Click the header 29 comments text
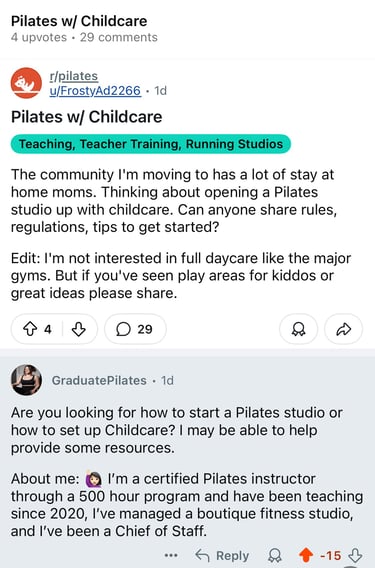 119,37
